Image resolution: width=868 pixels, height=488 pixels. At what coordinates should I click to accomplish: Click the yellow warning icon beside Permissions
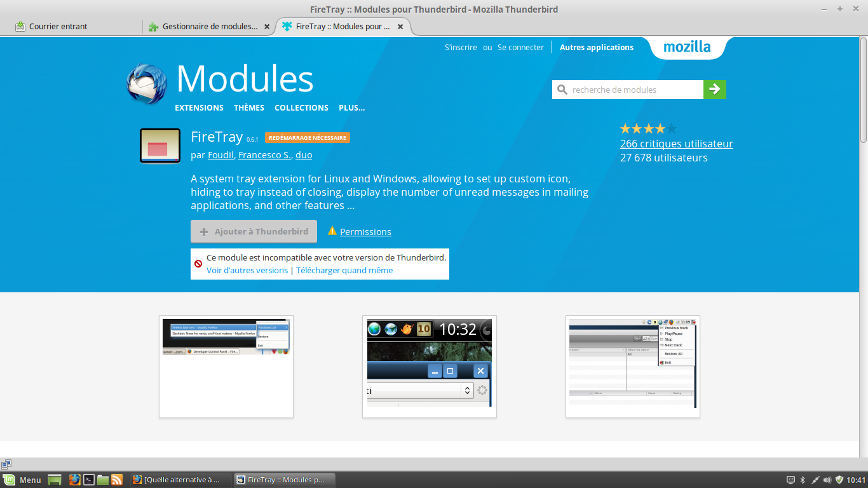[x=332, y=231]
